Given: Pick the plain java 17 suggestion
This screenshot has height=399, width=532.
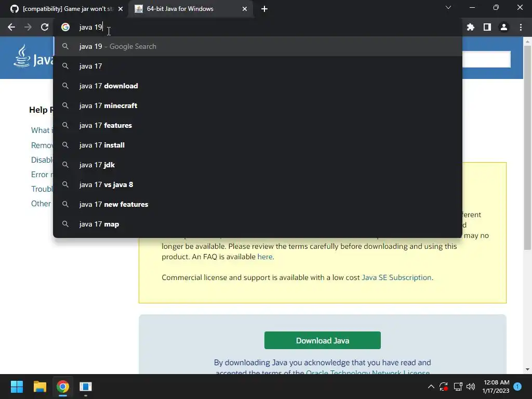Looking at the screenshot, I should click(258, 66).
